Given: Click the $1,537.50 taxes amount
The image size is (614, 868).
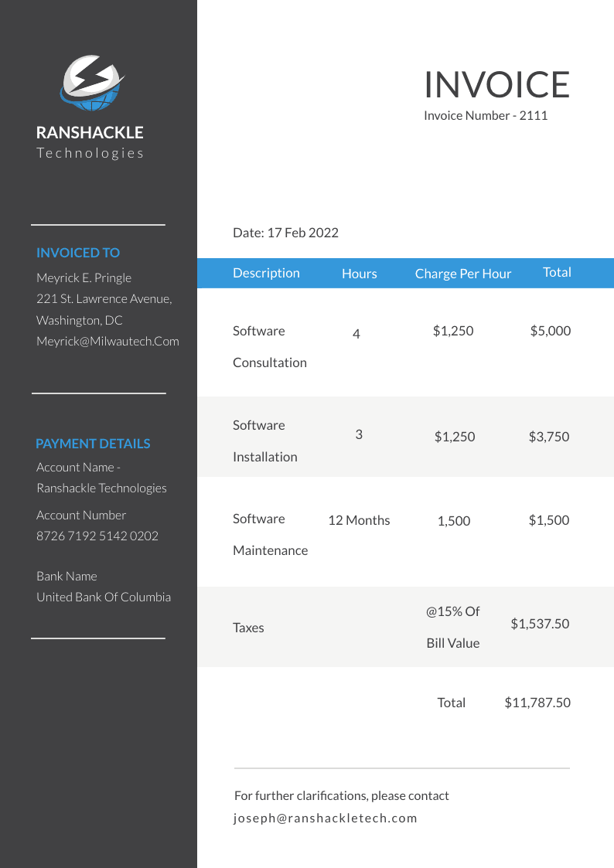Looking at the screenshot, I should pos(540,624).
